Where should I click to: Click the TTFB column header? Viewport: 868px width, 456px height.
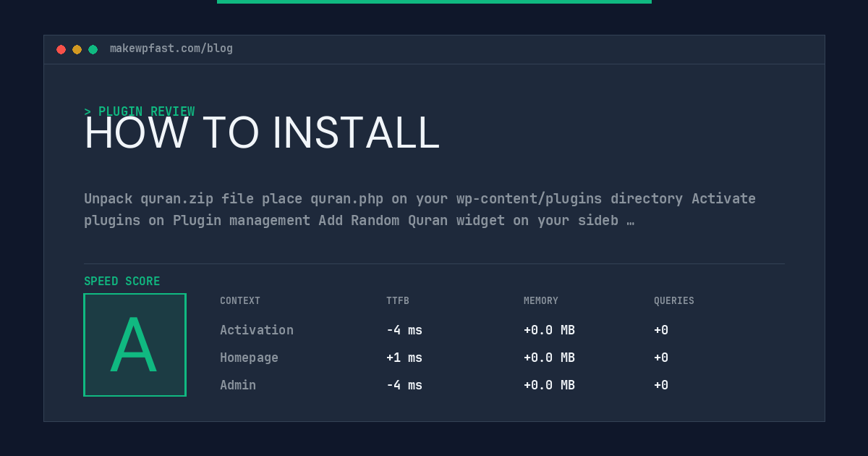point(398,301)
